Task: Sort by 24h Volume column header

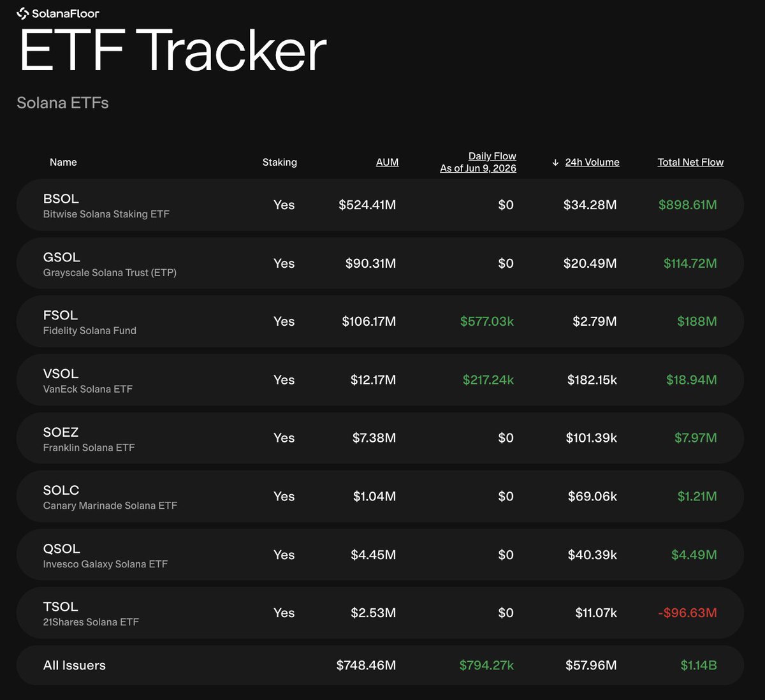Action: (x=592, y=162)
